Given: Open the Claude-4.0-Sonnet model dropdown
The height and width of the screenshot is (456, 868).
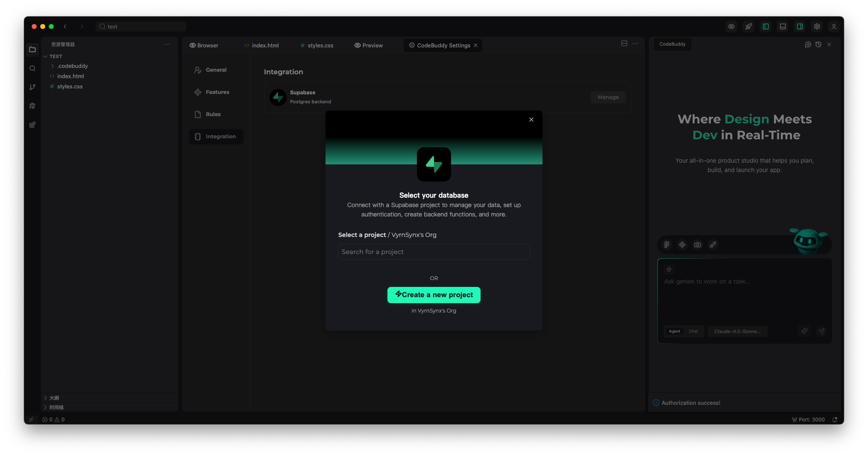Looking at the screenshot, I should (x=738, y=331).
